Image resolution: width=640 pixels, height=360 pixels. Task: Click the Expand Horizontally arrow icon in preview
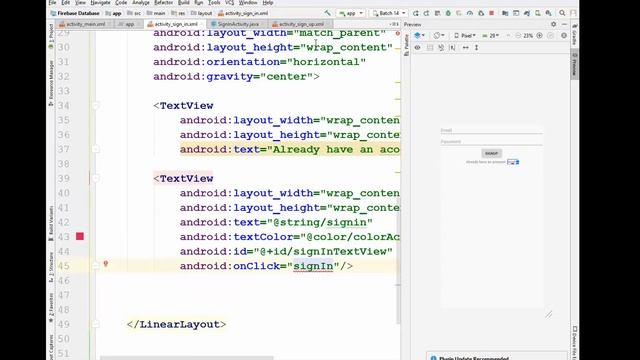(x=465, y=48)
